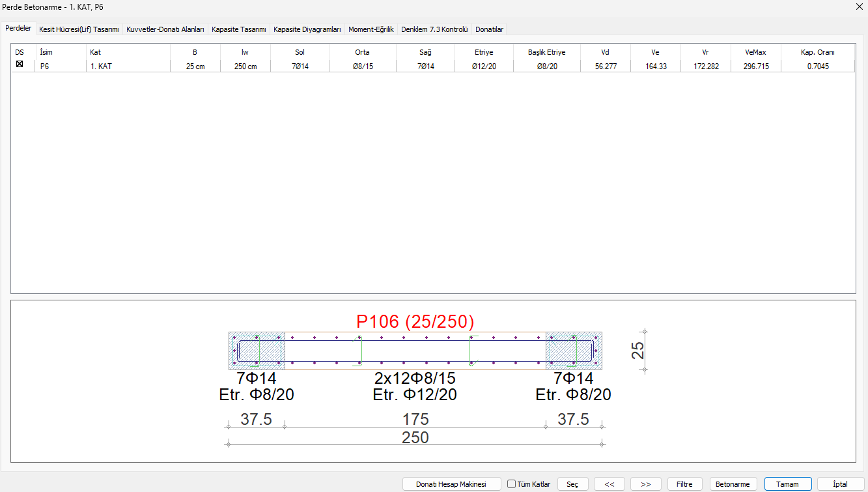Switch to the Moment-Eğrilik tab
The image size is (868, 492).
(371, 29)
